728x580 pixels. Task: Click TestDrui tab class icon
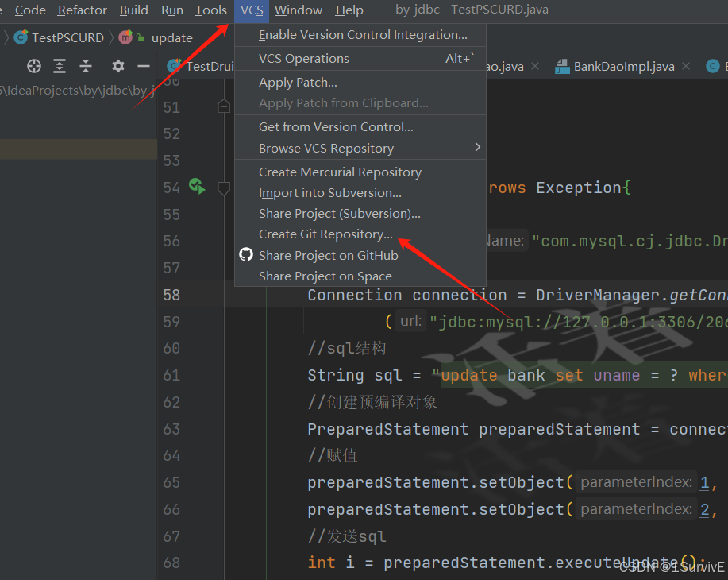click(x=174, y=66)
